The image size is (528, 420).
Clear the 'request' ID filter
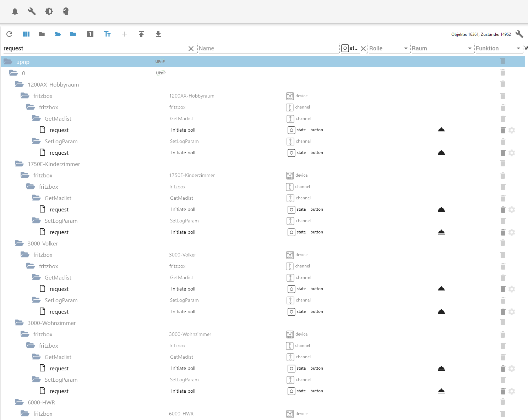191,49
